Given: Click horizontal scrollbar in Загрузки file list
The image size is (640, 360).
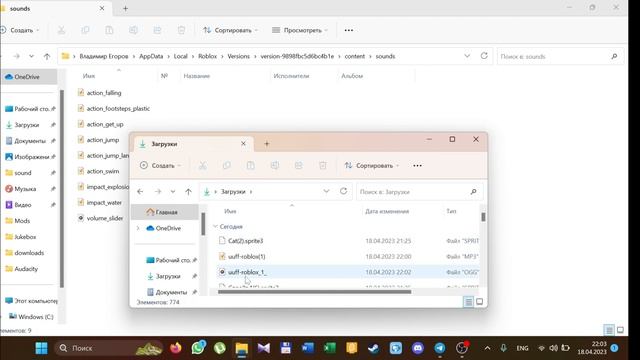Looking at the screenshot, I should [314, 291].
